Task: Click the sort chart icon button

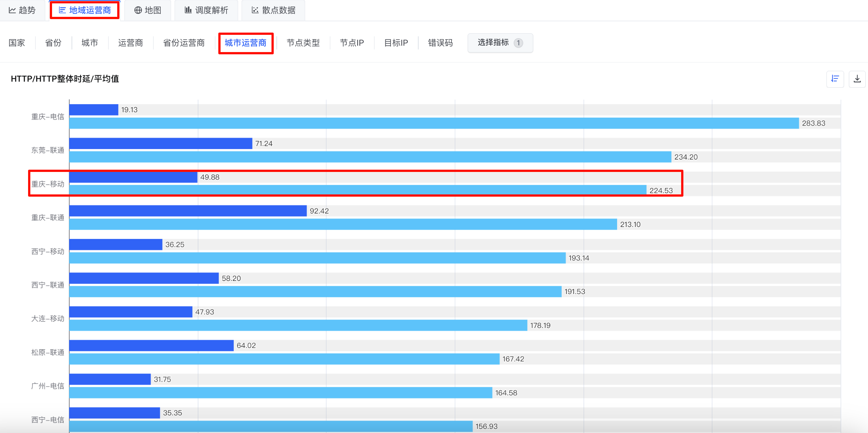Action: click(835, 79)
